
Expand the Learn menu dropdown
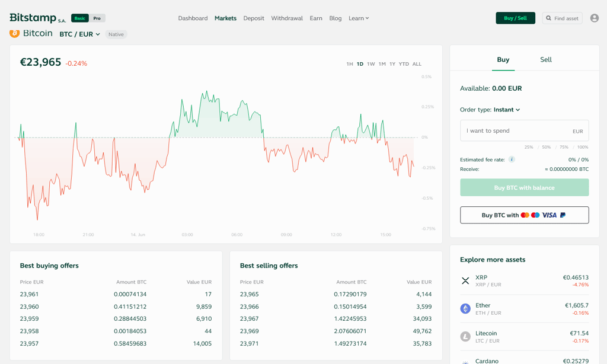(359, 18)
